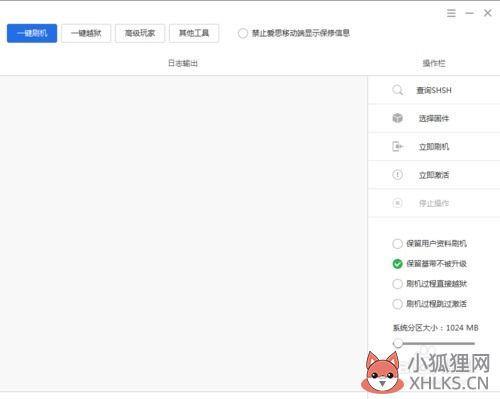Enable 刷机过程直接越狱 option
500x399 pixels.
pyautogui.click(x=397, y=284)
